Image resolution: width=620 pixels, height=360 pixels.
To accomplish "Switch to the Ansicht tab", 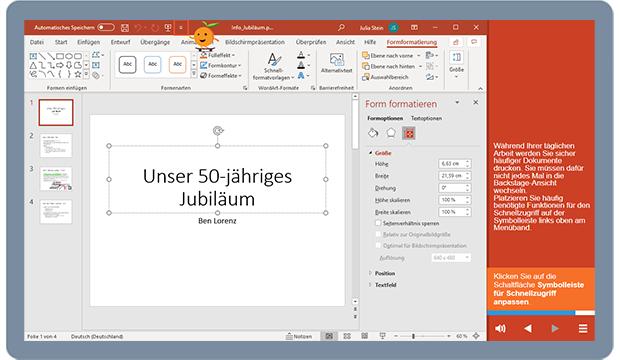I will click(345, 42).
